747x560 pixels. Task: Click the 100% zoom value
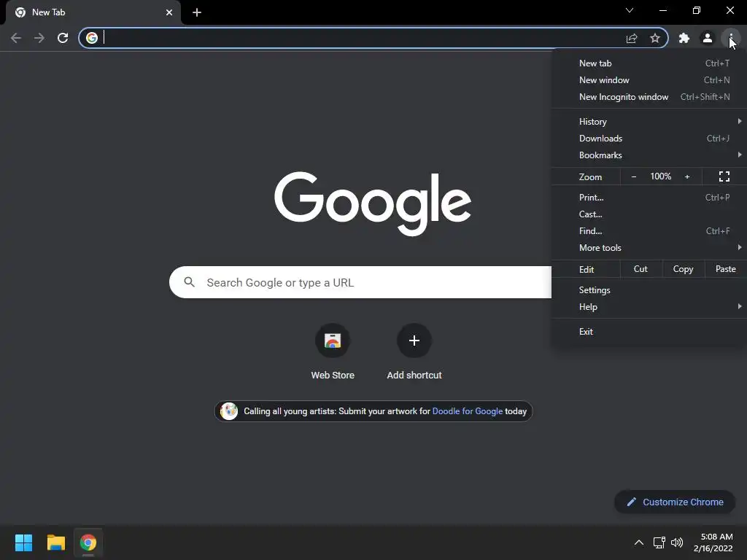point(661,176)
